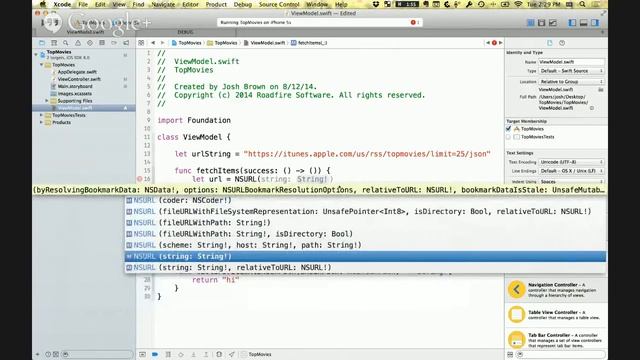The width and height of the screenshot is (640, 360).
Task: Show the File inspector icon
Action: [x=550, y=43]
